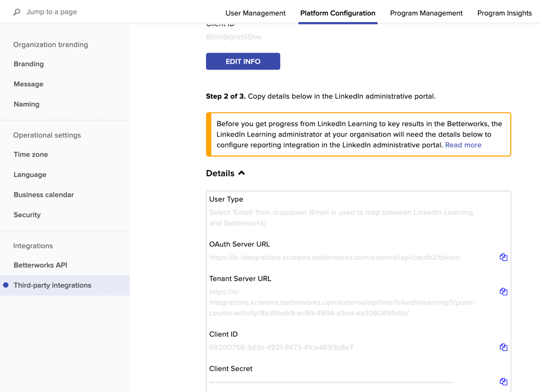Image resolution: width=540 pixels, height=392 pixels.
Task: Go to the Naming settings page
Action: (26, 104)
